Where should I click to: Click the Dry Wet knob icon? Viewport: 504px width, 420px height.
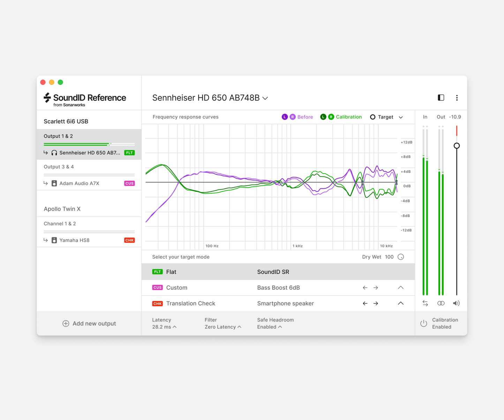[401, 257]
